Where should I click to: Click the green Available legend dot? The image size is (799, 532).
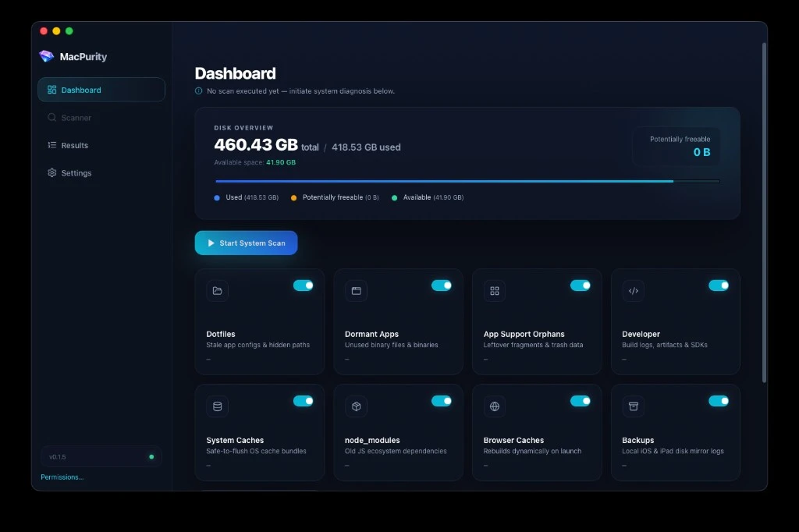click(x=394, y=197)
